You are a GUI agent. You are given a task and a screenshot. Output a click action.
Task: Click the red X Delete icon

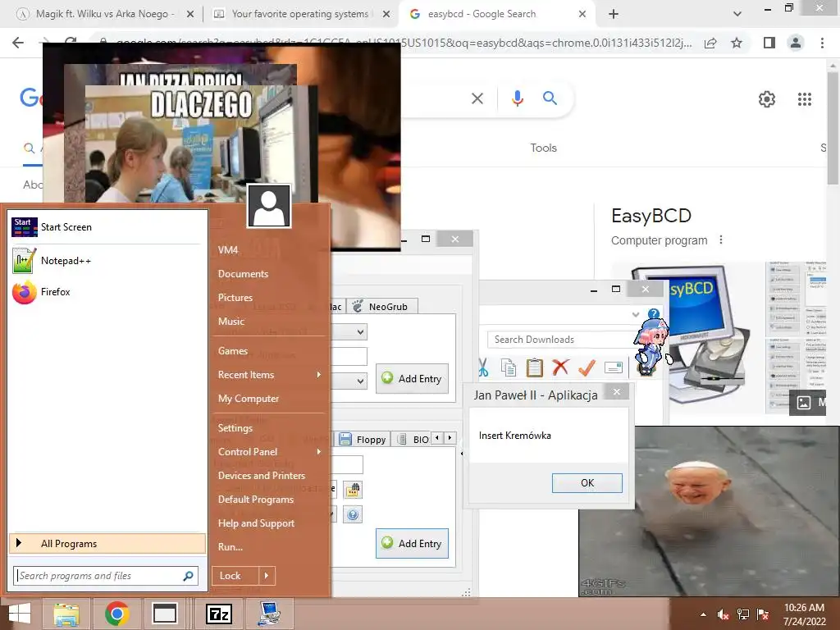pos(560,367)
